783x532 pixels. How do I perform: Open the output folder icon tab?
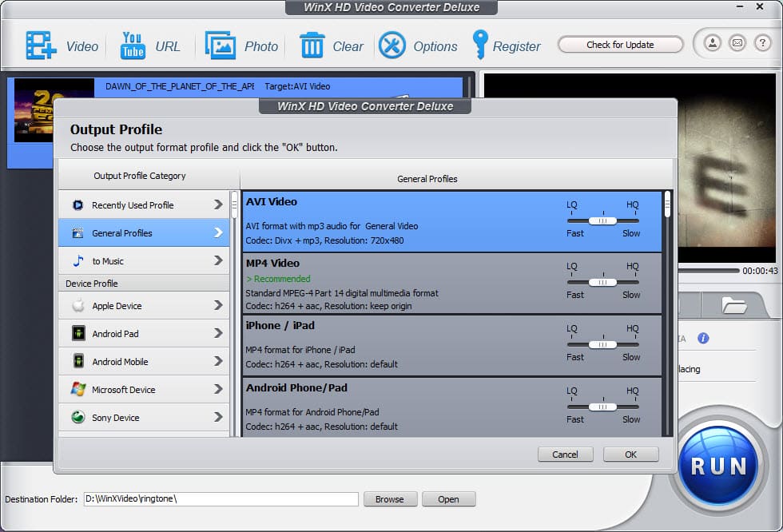[734, 305]
